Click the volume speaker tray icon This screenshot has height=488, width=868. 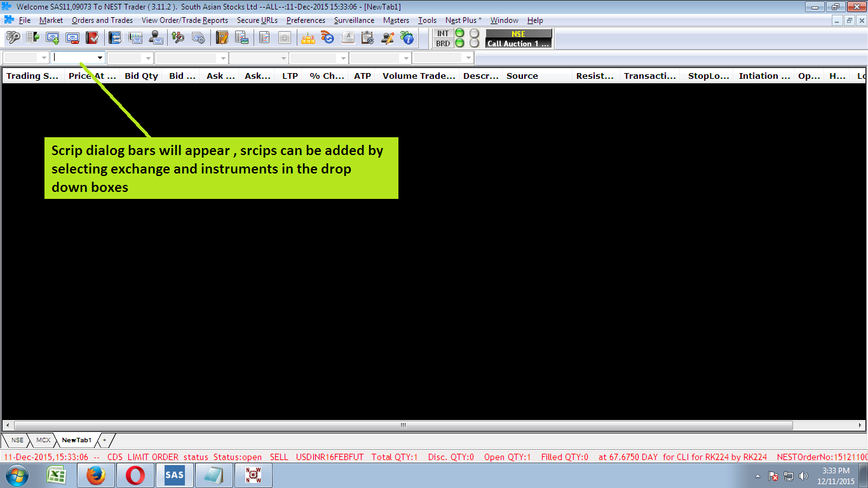803,476
